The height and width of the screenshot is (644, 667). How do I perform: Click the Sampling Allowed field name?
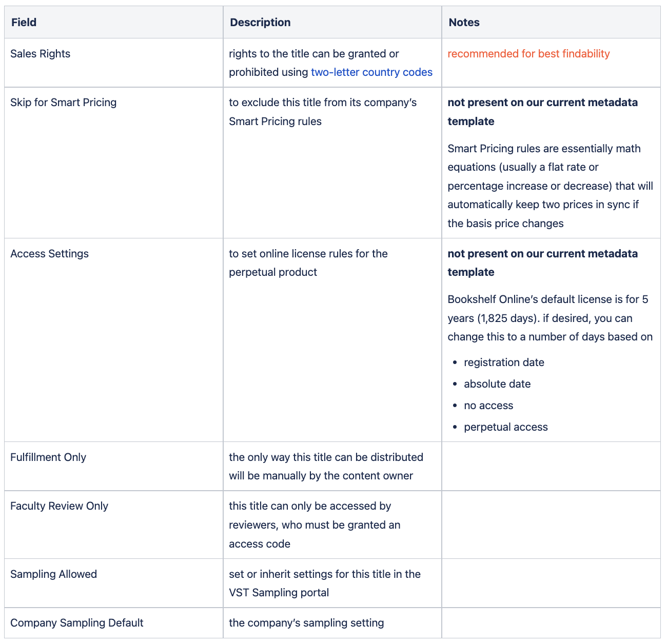coord(53,574)
